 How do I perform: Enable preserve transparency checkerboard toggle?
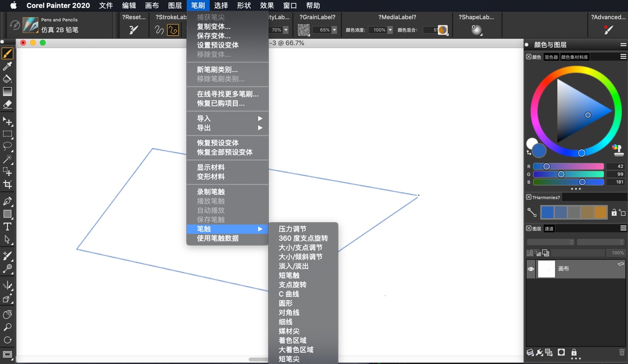529,252
